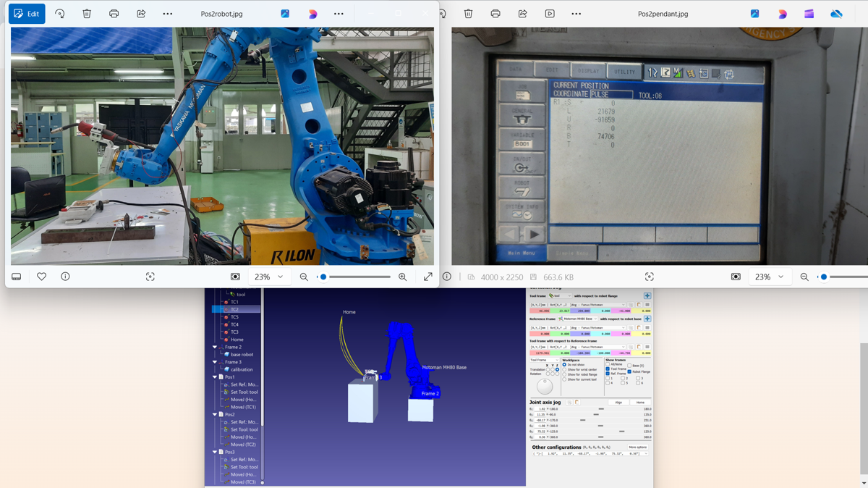
Task: Click the trash icon in Pos2robot.jpg window
Action: [87, 14]
